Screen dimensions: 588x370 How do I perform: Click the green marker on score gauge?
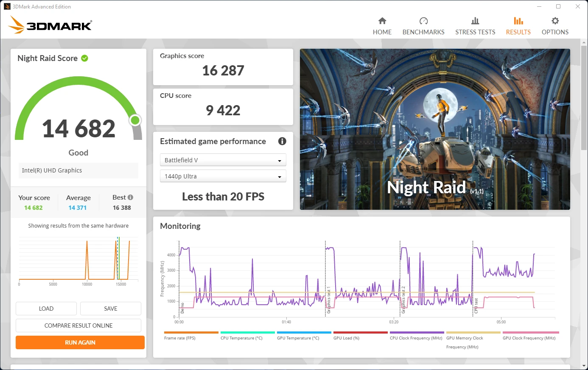click(x=135, y=120)
